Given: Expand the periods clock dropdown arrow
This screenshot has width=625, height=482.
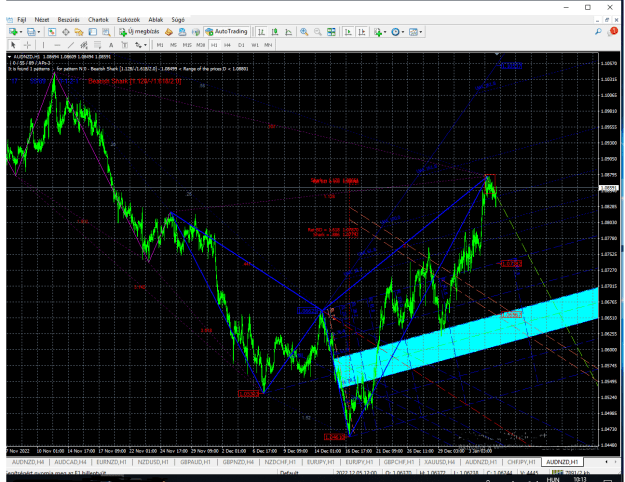Looking at the screenshot, I should pos(403,32).
